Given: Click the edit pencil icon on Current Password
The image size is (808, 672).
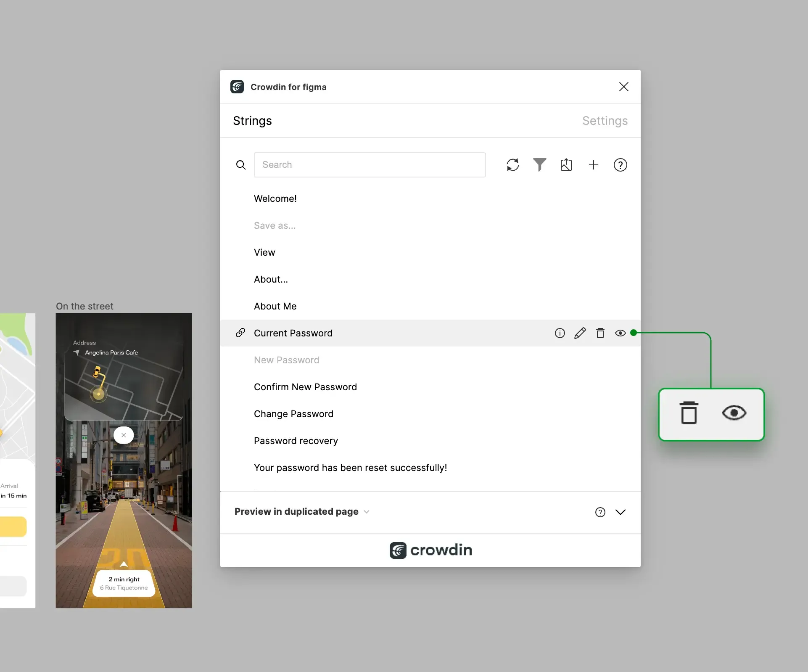Looking at the screenshot, I should point(579,332).
